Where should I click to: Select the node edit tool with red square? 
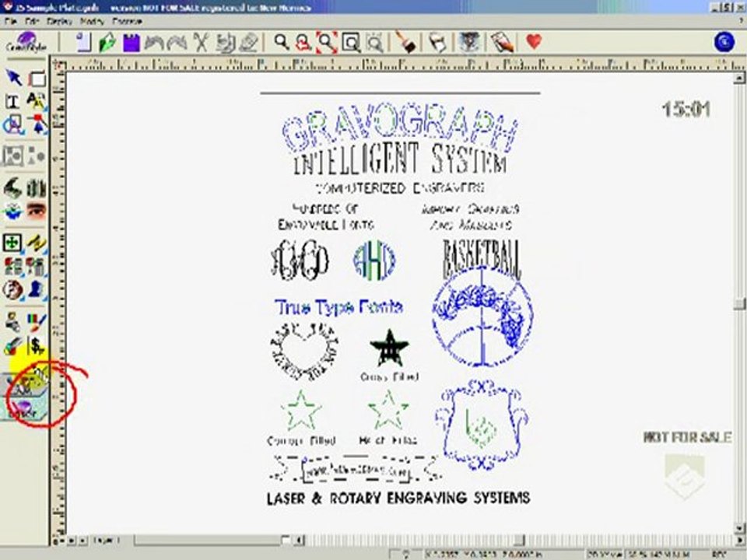point(37,124)
